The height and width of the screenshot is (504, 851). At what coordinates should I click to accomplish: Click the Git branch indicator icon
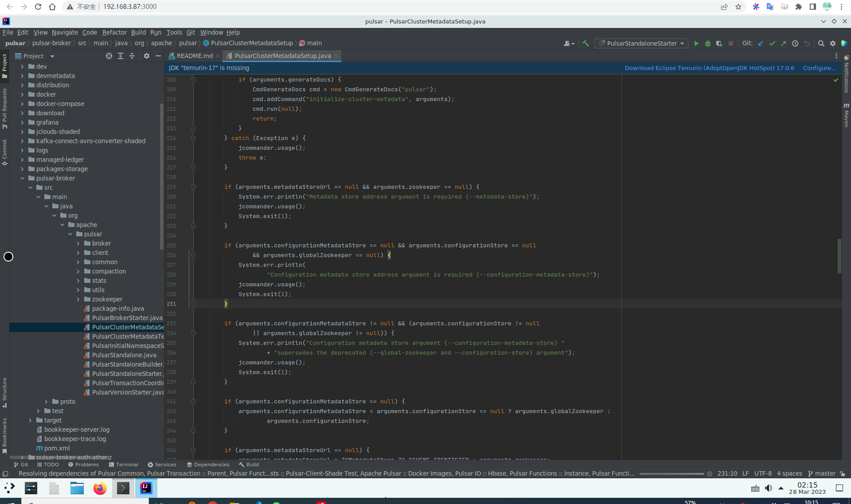[812, 473]
